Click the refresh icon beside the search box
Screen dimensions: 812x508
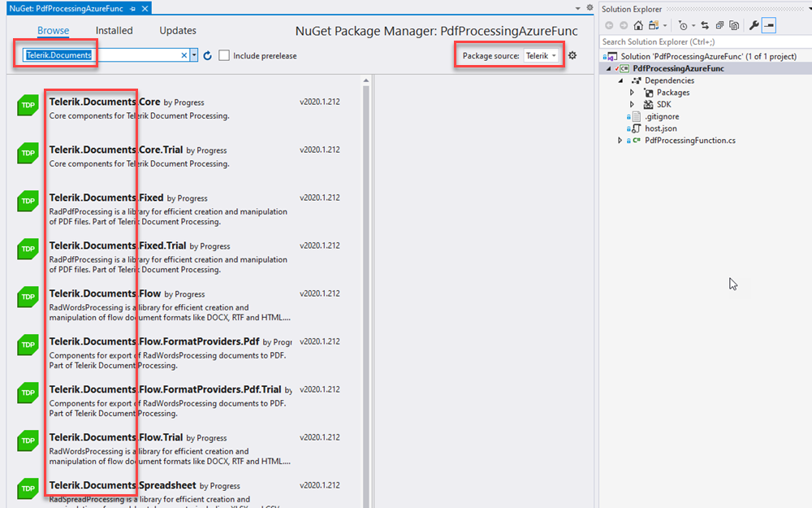click(x=207, y=55)
